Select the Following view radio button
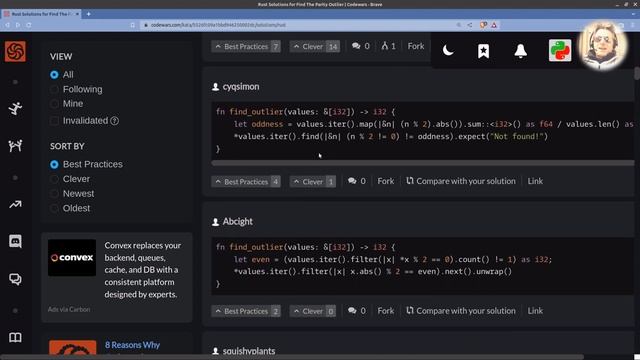 coord(54,89)
